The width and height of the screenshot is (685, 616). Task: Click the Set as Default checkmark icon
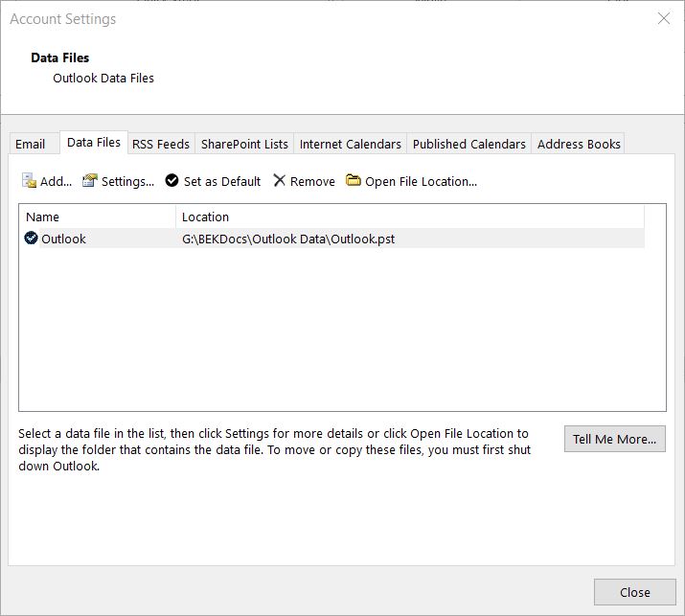(x=172, y=181)
